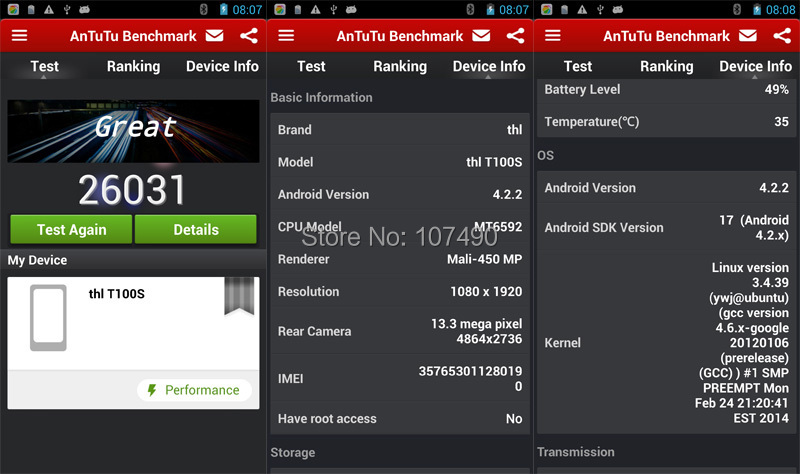
Task: Tap the Storage section header
Action: click(x=293, y=453)
